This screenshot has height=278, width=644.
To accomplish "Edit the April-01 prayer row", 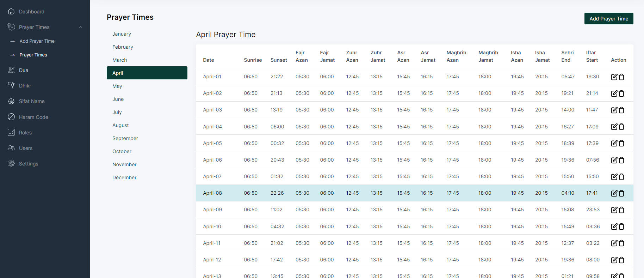I will pyautogui.click(x=614, y=77).
